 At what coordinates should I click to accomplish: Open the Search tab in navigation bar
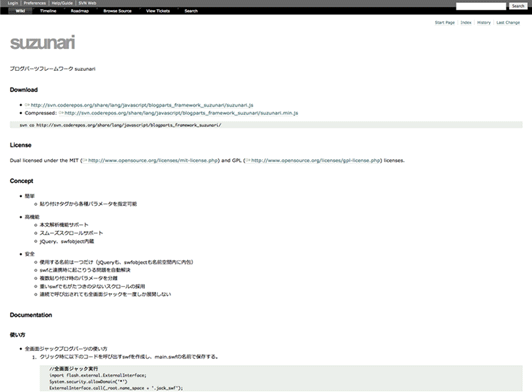click(191, 11)
